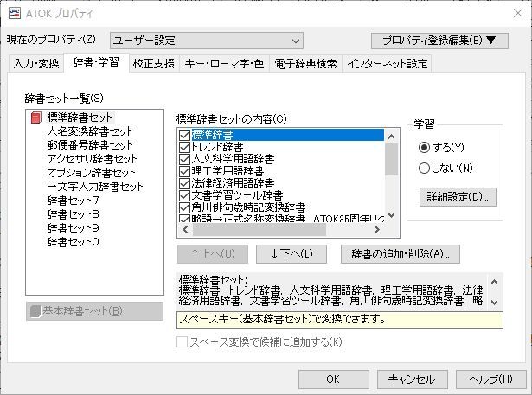532x395 pixels.
Task: Click description box scroll up arrow
Action: coord(495,282)
